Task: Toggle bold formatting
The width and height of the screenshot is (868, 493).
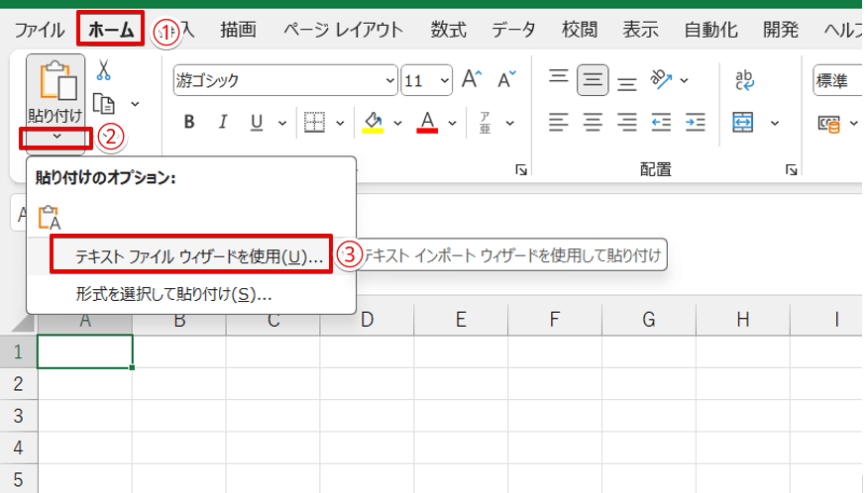Action: click(189, 123)
